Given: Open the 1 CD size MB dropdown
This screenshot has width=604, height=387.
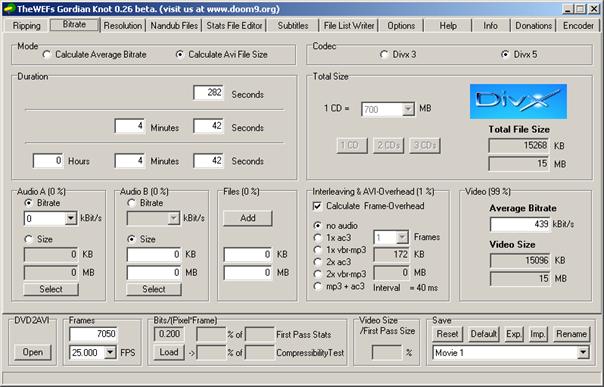Looking at the screenshot, I should coord(408,109).
